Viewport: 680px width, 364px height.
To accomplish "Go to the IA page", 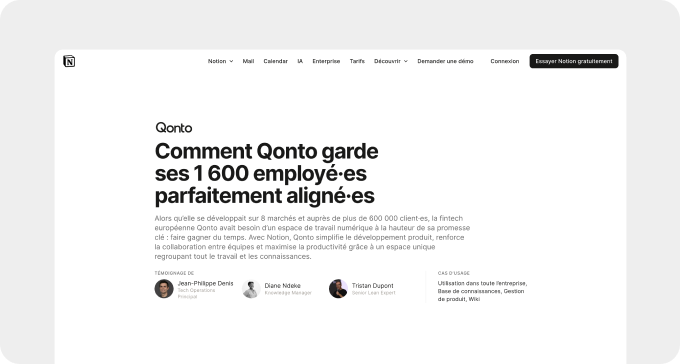I will click(x=300, y=61).
